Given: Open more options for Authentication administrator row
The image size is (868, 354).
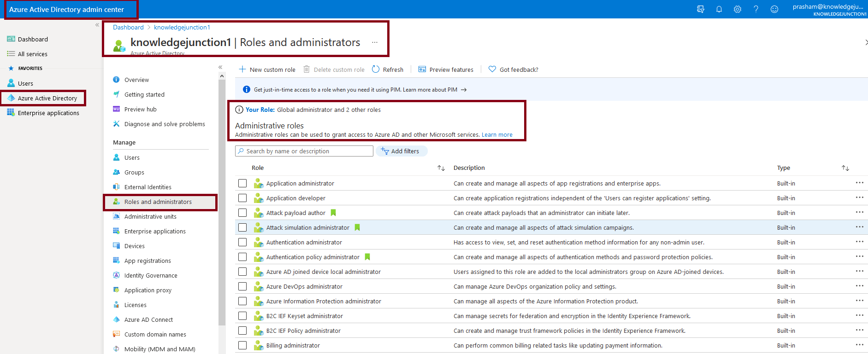Looking at the screenshot, I should [x=860, y=242].
